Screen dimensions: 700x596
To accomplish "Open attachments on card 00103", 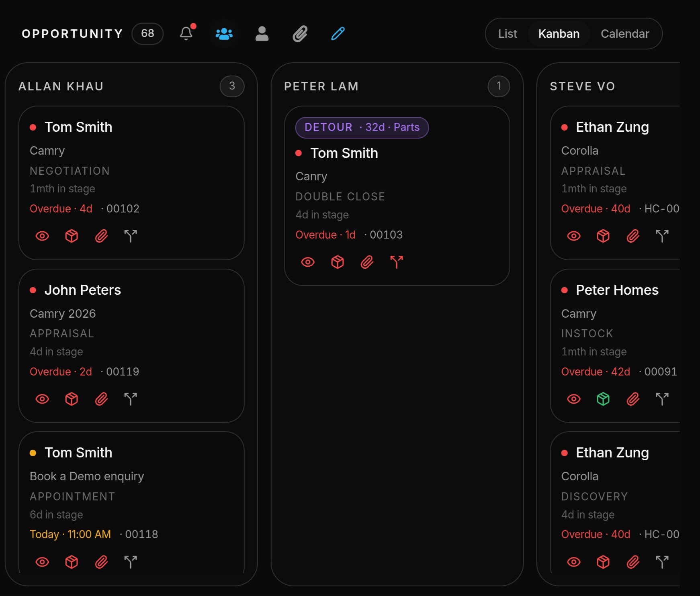I will [x=367, y=262].
